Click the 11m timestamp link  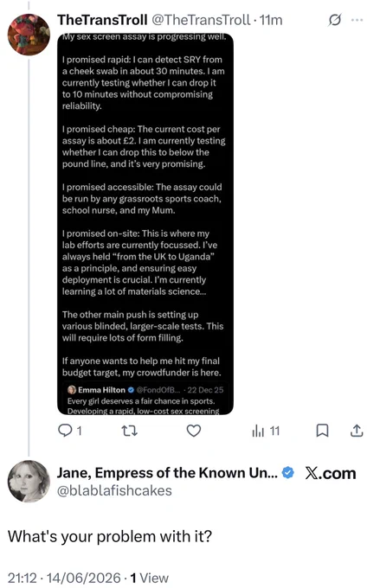[x=271, y=20]
